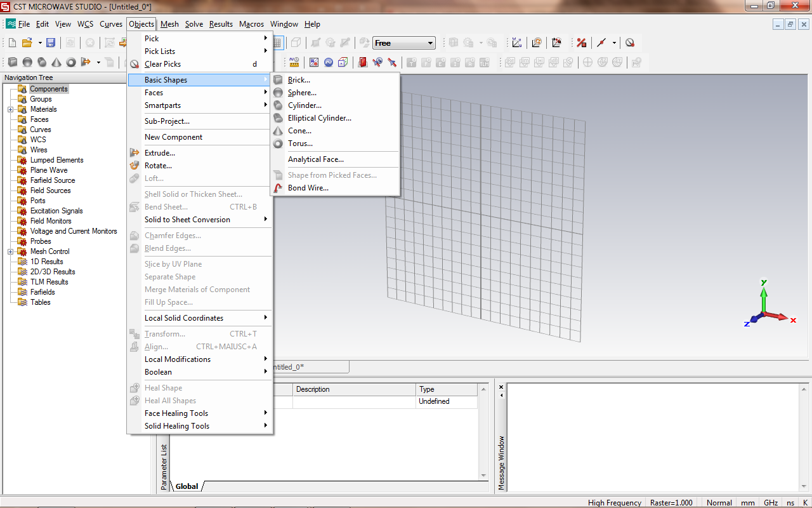Open the Solve menu
This screenshot has width=812, height=508.
click(x=194, y=24)
